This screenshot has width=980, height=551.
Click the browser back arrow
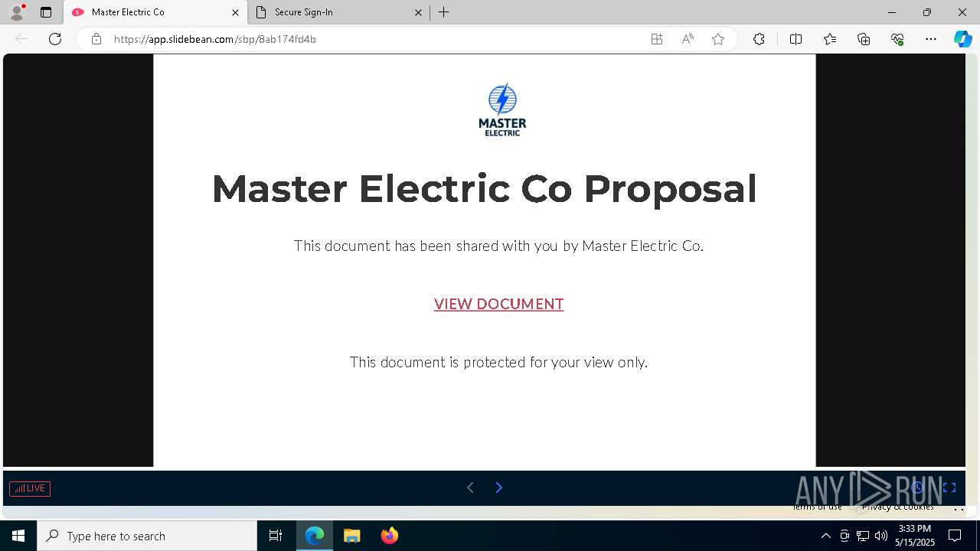(x=21, y=39)
